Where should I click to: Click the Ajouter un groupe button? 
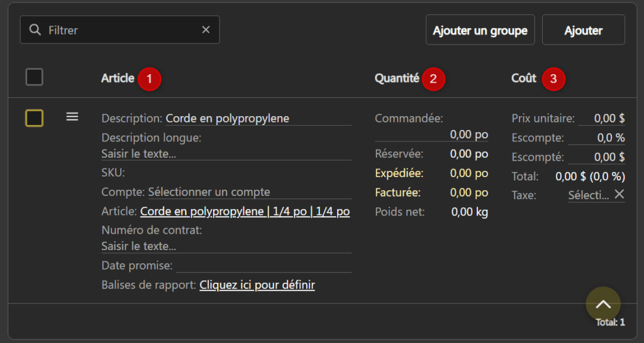(480, 30)
